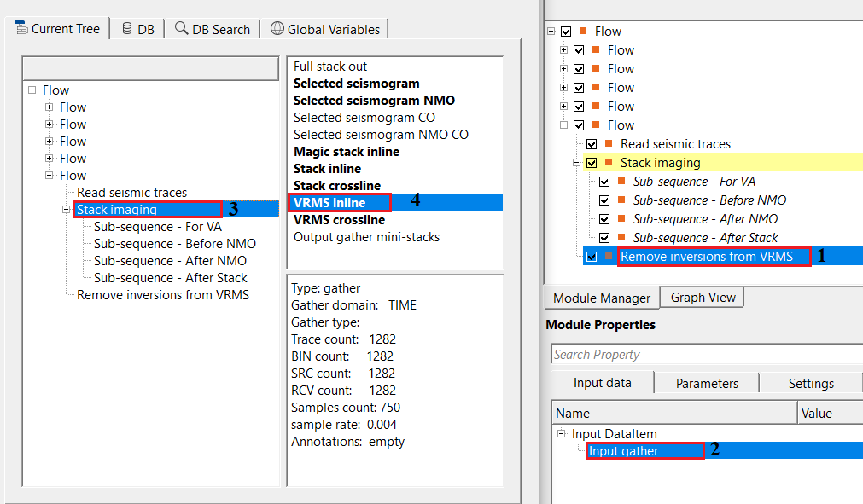The width and height of the screenshot is (863, 504).
Task: Select Remove inversions from VRMS in left tree
Action: (x=162, y=295)
